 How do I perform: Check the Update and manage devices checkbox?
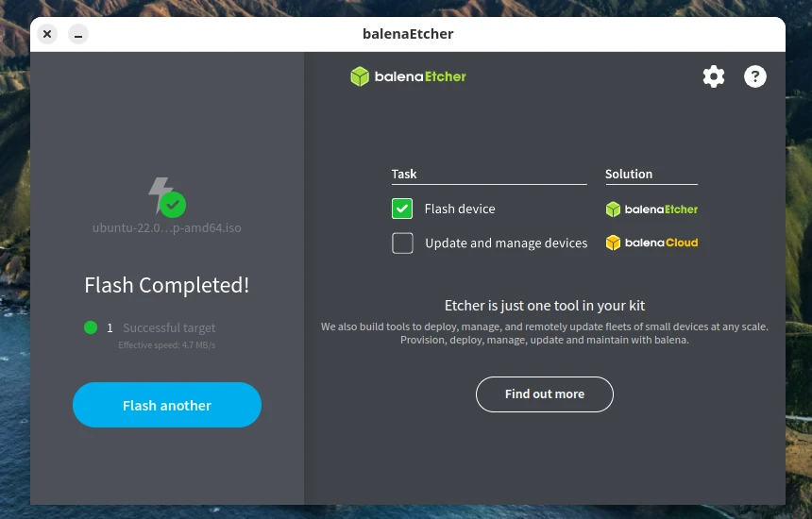(x=402, y=243)
